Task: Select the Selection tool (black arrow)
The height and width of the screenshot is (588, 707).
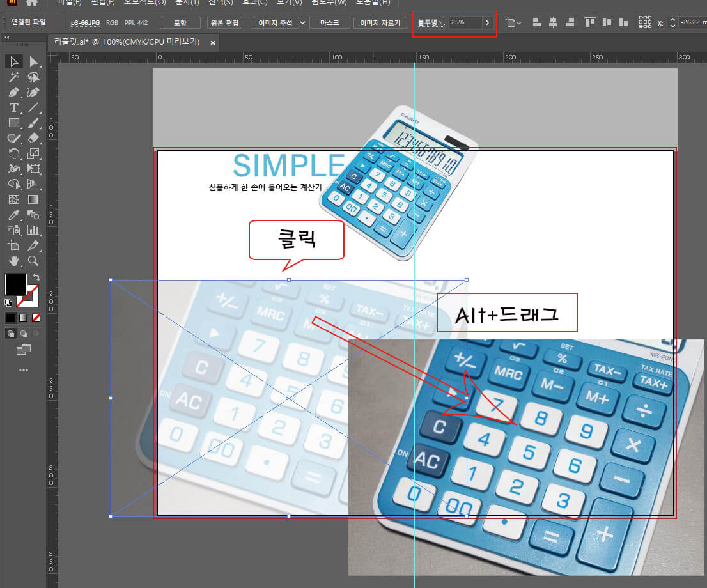Action: 14,61
